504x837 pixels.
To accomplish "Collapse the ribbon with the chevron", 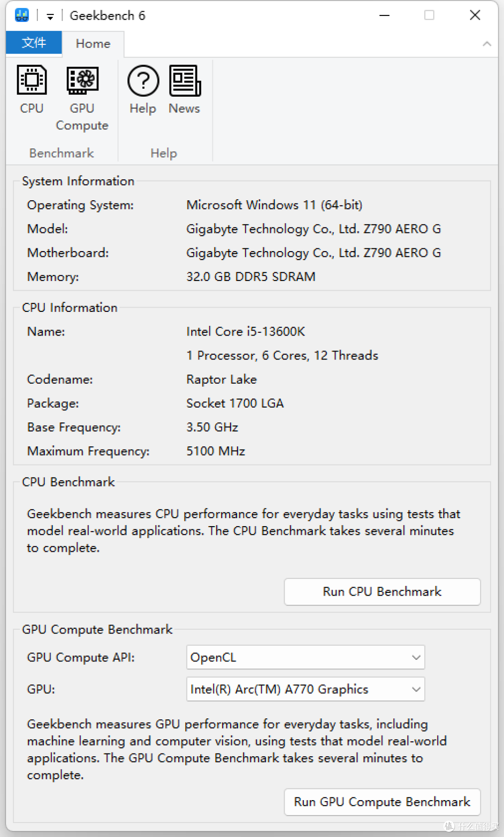I will tap(487, 44).
